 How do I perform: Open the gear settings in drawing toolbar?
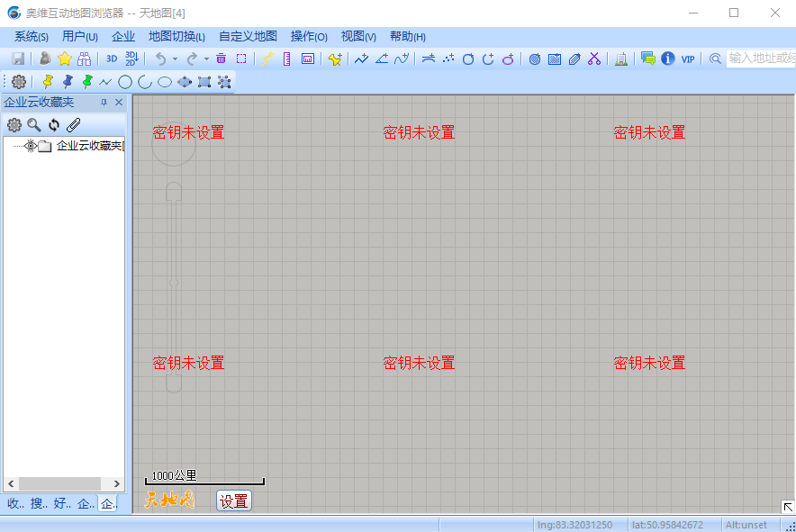(19, 82)
